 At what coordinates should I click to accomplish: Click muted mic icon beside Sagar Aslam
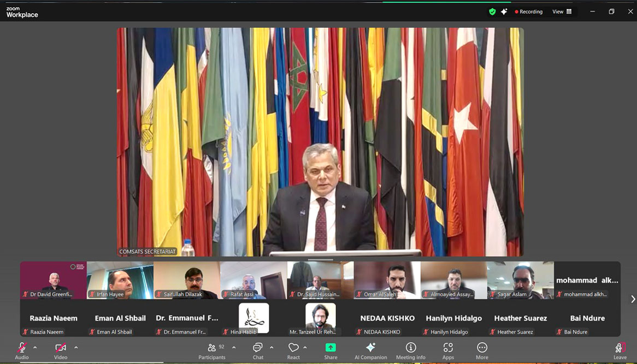tap(493, 294)
